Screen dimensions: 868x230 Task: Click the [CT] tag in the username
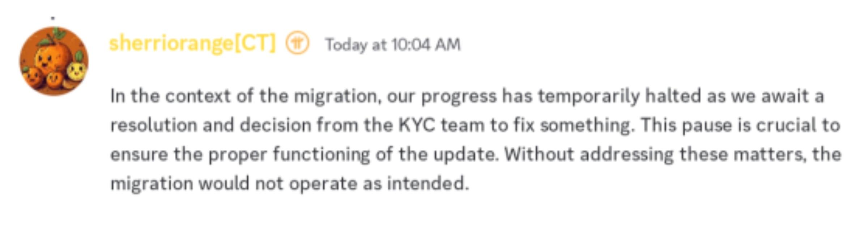click(255, 43)
